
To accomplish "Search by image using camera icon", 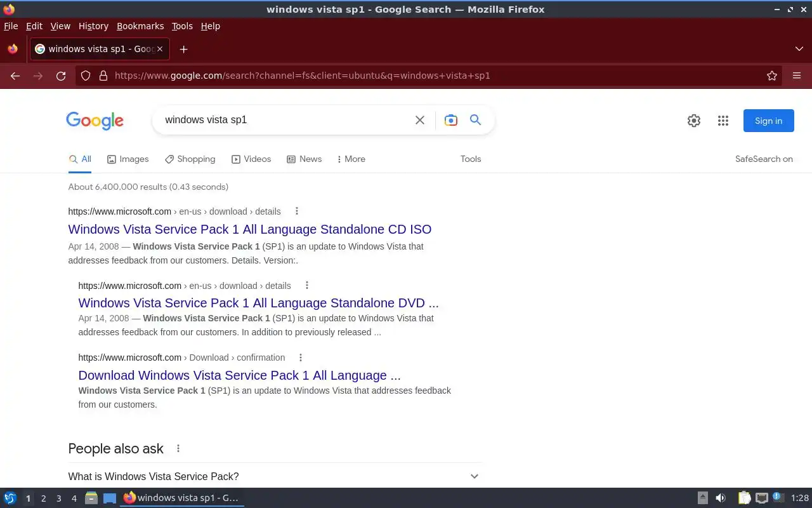I will click(451, 120).
